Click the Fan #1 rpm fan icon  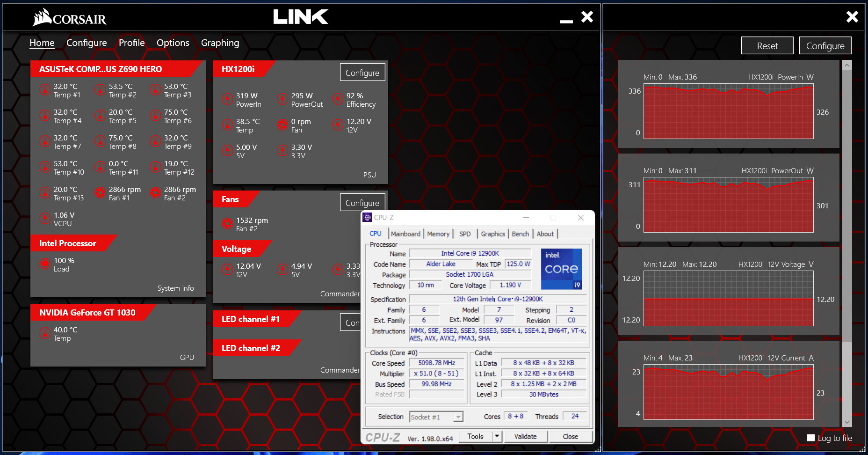[x=100, y=193]
